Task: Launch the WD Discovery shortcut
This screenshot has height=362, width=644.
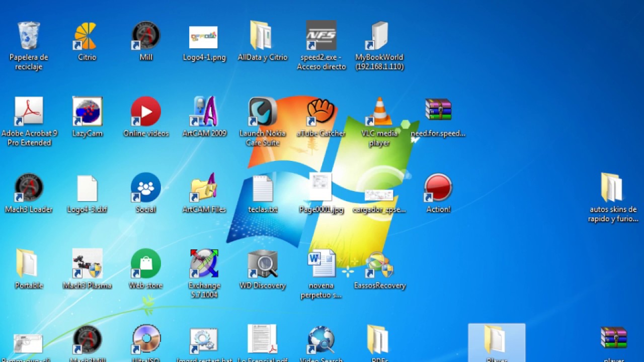Action: pos(263,263)
